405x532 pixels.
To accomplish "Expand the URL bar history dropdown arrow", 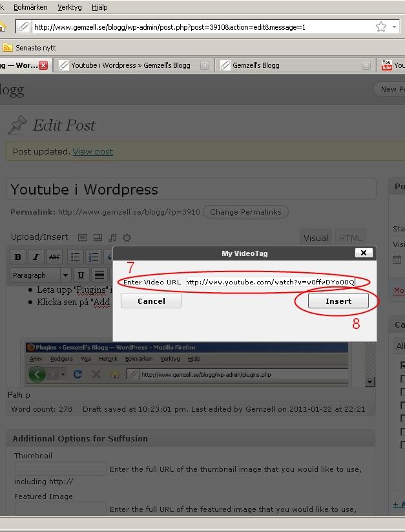I will click(394, 27).
